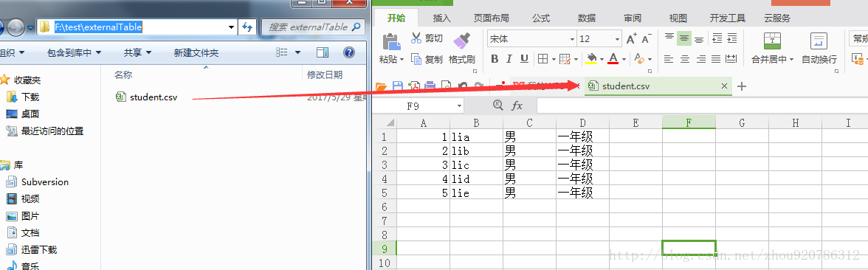Open Explorer help question mark icon

(x=348, y=52)
